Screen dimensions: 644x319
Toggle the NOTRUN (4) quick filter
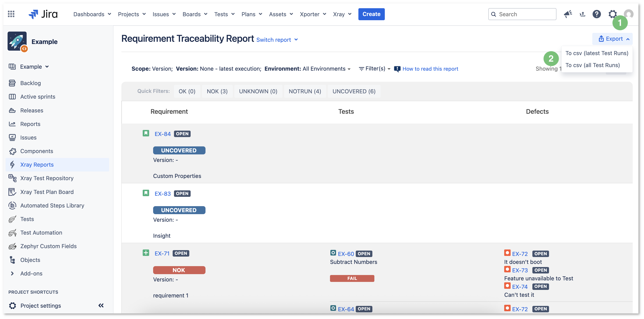(305, 91)
